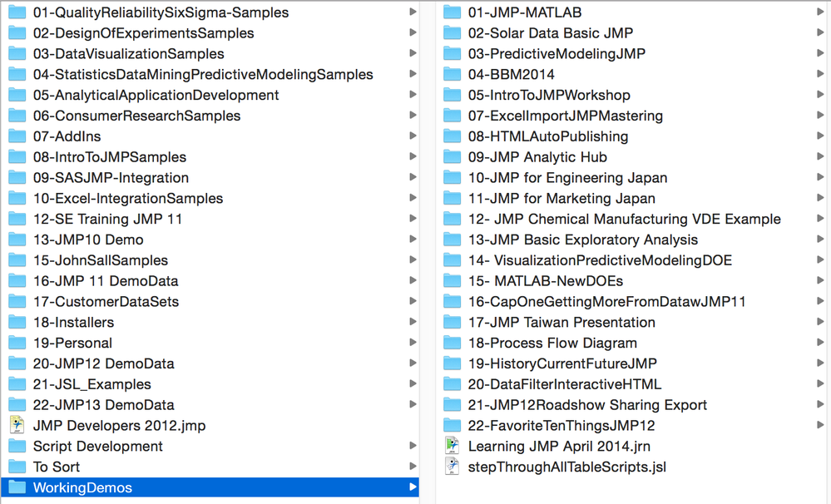
Task: Expand the 21-JMP12Roadshow Sharing Export arrow
Action: pos(820,404)
